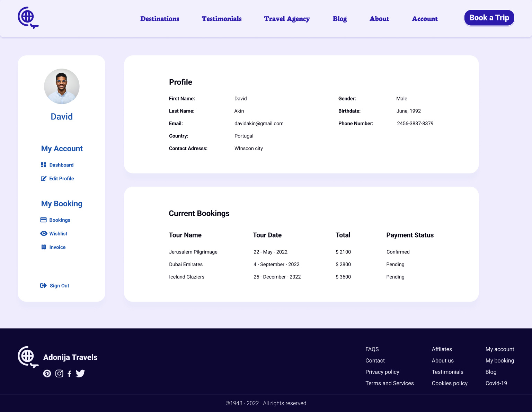Open the Twitter social icon in footer
This screenshot has height=412, width=532.
(80, 374)
